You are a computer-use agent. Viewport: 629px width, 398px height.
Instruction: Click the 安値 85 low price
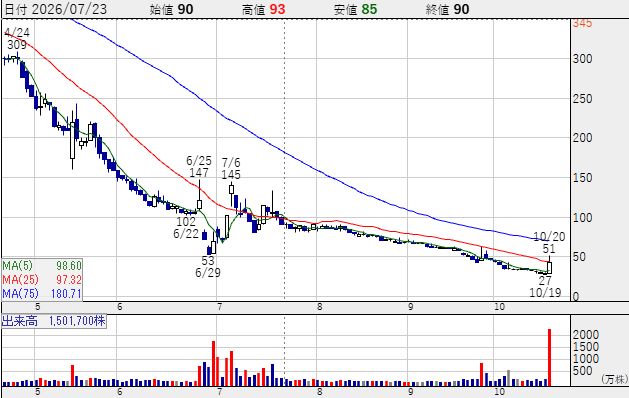355,9
